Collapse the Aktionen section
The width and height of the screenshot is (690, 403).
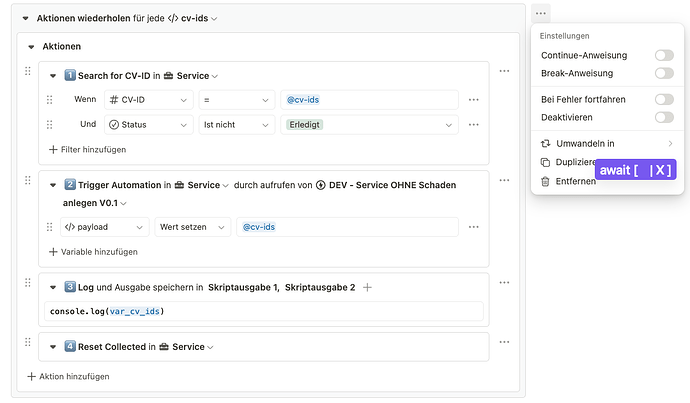pyautogui.click(x=32, y=46)
